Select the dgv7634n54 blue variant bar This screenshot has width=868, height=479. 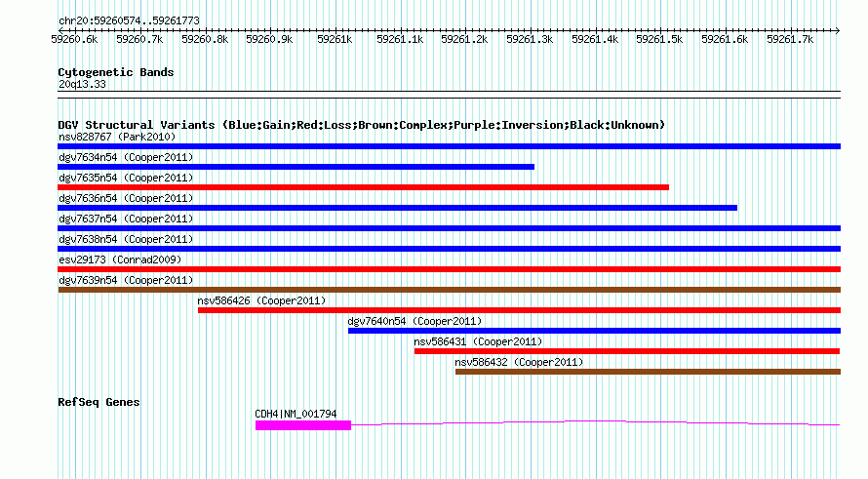(296, 167)
